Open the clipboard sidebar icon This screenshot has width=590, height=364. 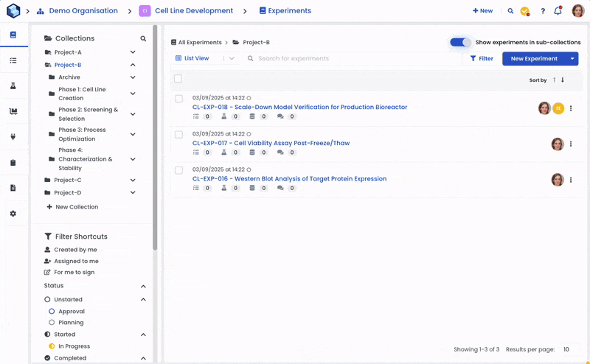(x=13, y=162)
